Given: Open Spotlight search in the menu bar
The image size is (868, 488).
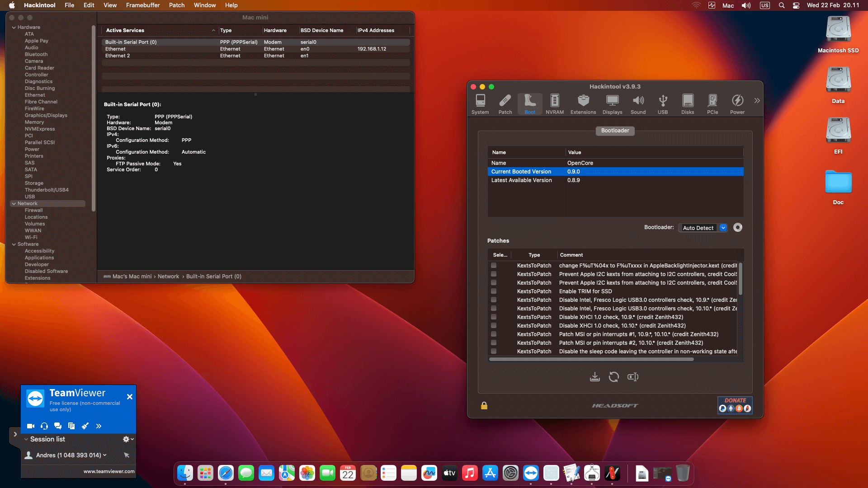Looking at the screenshot, I should [781, 5].
